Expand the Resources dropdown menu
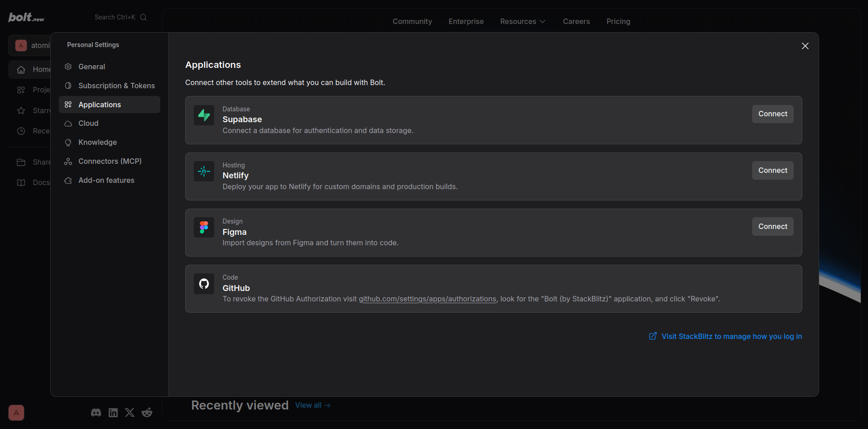 click(523, 21)
